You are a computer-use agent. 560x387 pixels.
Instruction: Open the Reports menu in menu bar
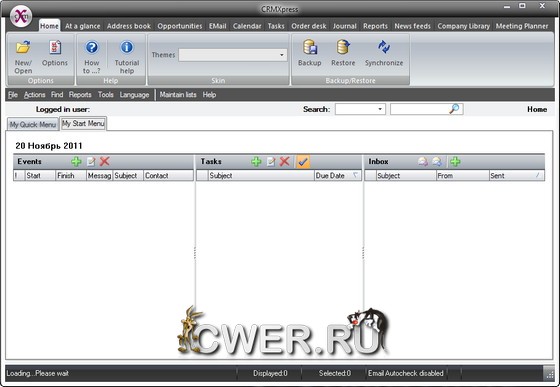tap(80, 95)
